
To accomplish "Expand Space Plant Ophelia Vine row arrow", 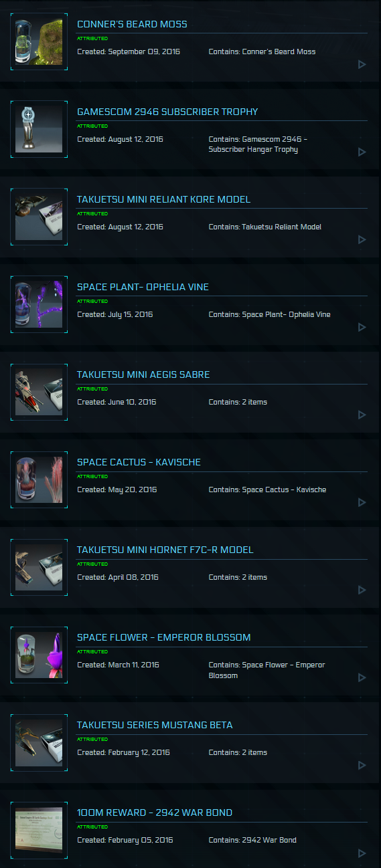I will click(x=362, y=328).
